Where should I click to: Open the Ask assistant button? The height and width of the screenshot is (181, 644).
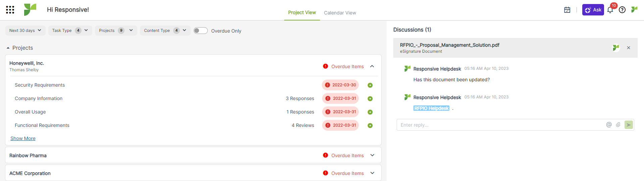tap(593, 10)
